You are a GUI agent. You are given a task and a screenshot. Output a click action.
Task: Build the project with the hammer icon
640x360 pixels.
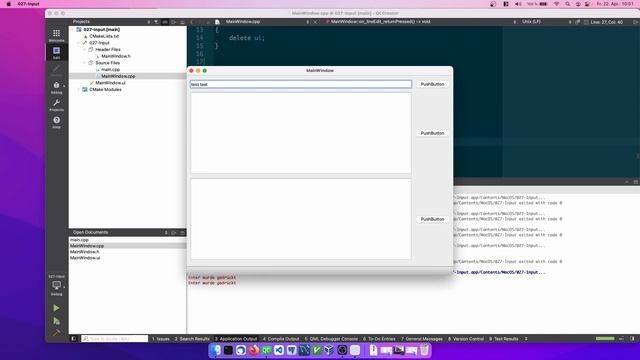click(x=56, y=333)
